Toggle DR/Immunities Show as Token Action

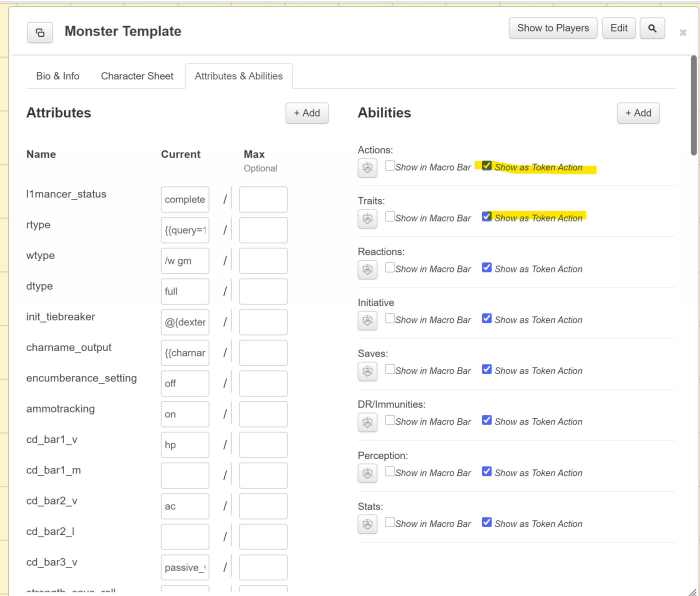tap(487, 421)
